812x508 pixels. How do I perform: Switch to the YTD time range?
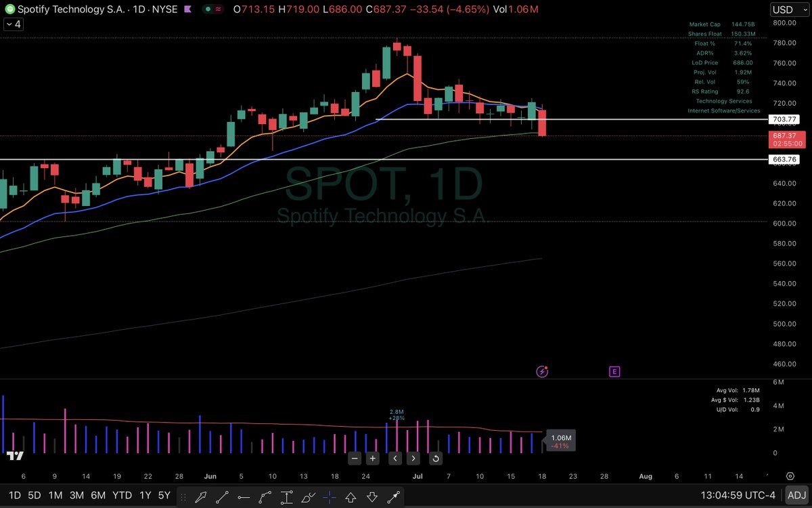(x=122, y=496)
